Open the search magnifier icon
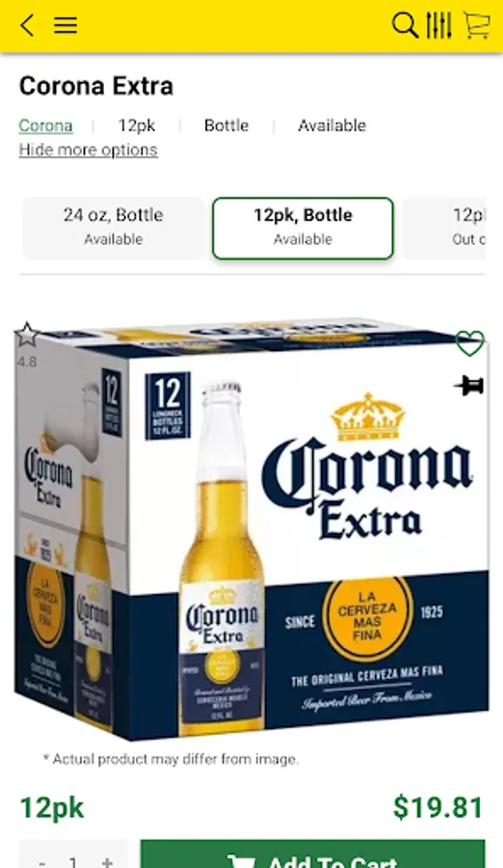503x868 pixels. (405, 25)
